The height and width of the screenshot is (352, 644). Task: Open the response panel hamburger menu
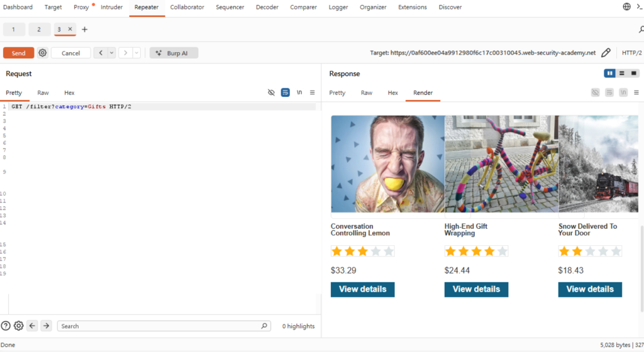(x=636, y=92)
